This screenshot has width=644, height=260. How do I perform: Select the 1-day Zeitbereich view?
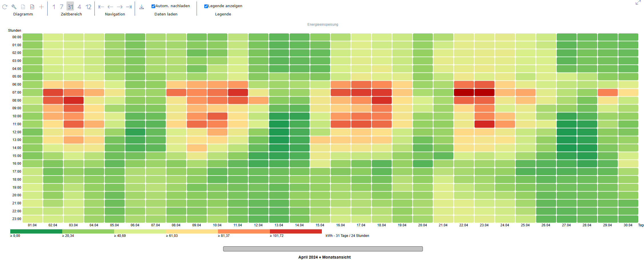point(54,7)
